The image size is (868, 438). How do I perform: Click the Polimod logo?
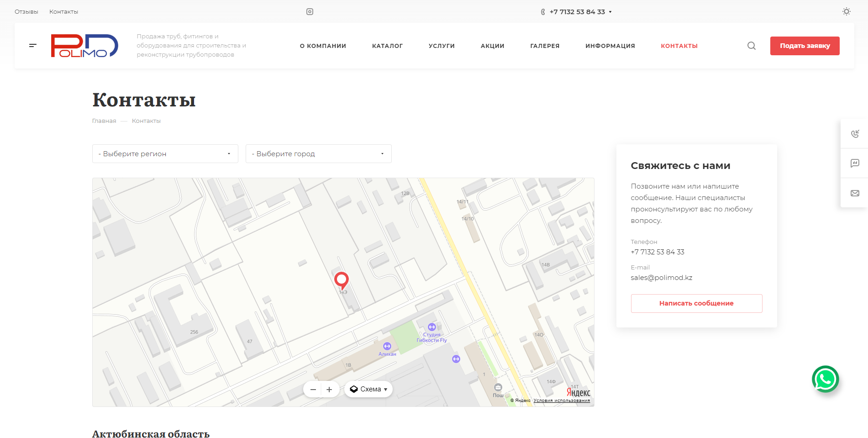pyautogui.click(x=84, y=46)
